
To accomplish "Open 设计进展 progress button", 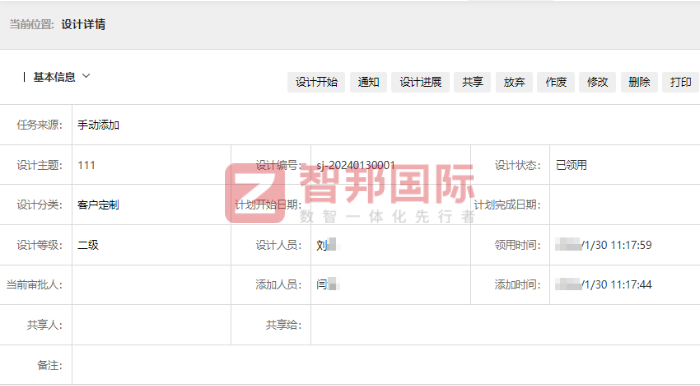I will coord(420,82).
